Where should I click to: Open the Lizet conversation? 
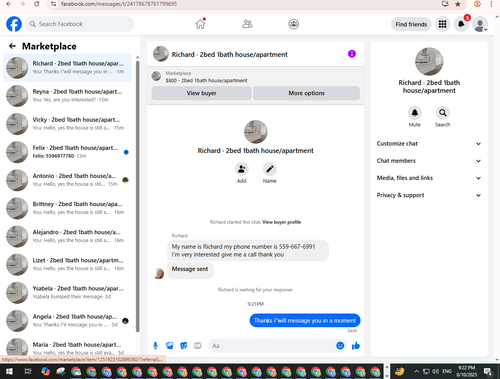click(67, 264)
